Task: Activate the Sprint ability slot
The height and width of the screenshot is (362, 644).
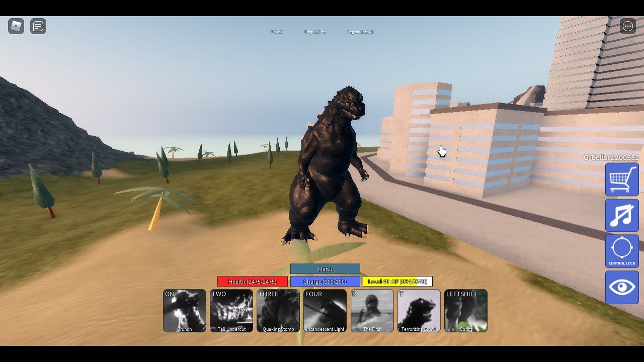Action: coord(466,311)
